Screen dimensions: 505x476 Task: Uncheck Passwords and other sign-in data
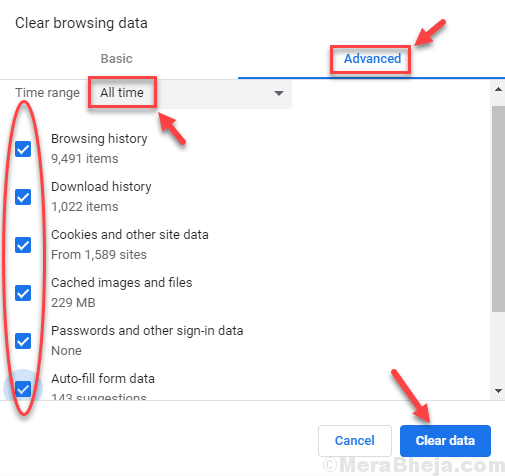click(x=23, y=341)
